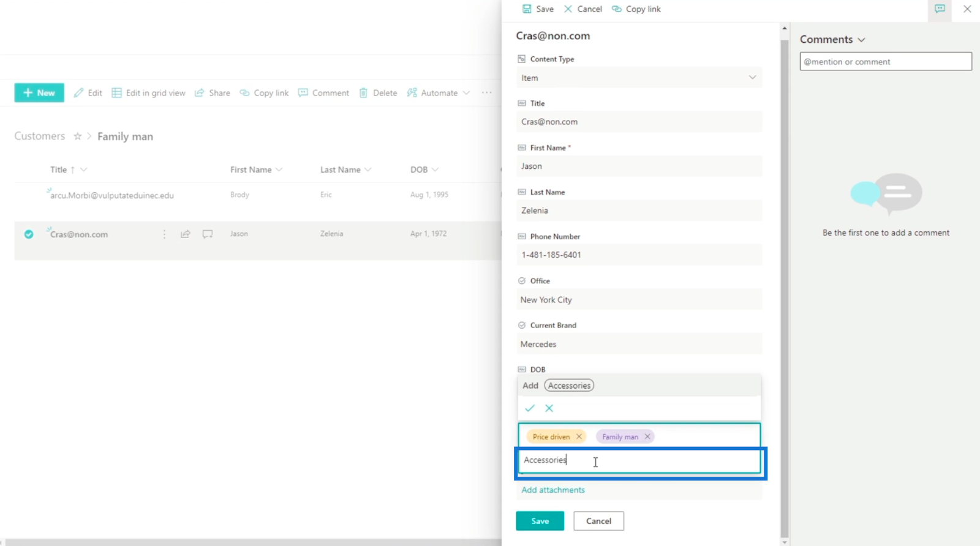This screenshot has width=980, height=546.
Task: Click the form scrollbar up arrow
Action: (x=785, y=29)
